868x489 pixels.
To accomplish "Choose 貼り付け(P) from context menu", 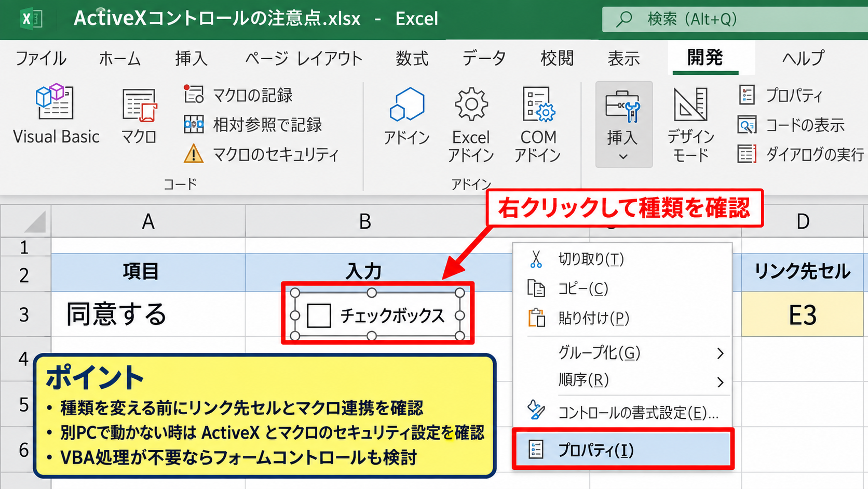I will 622,318.
